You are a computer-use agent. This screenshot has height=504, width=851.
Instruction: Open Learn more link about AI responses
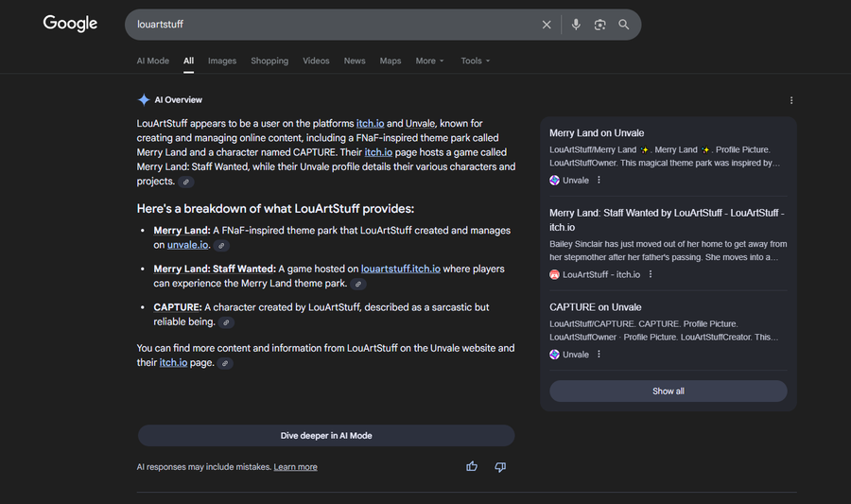click(x=295, y=467)
